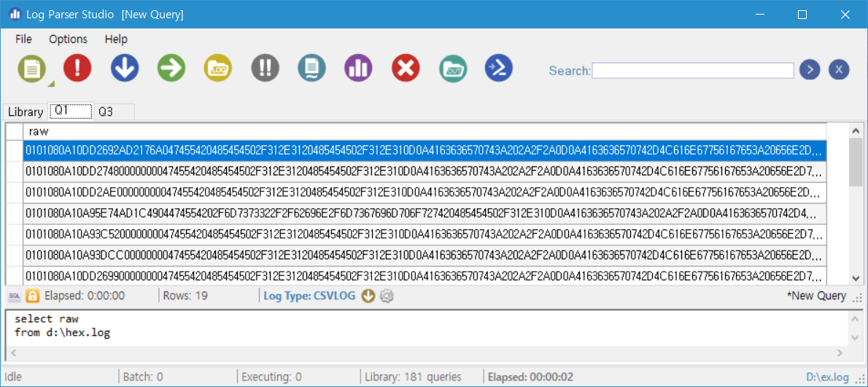Clear search with round X button

pyautogui.click(x=839, y=70)
